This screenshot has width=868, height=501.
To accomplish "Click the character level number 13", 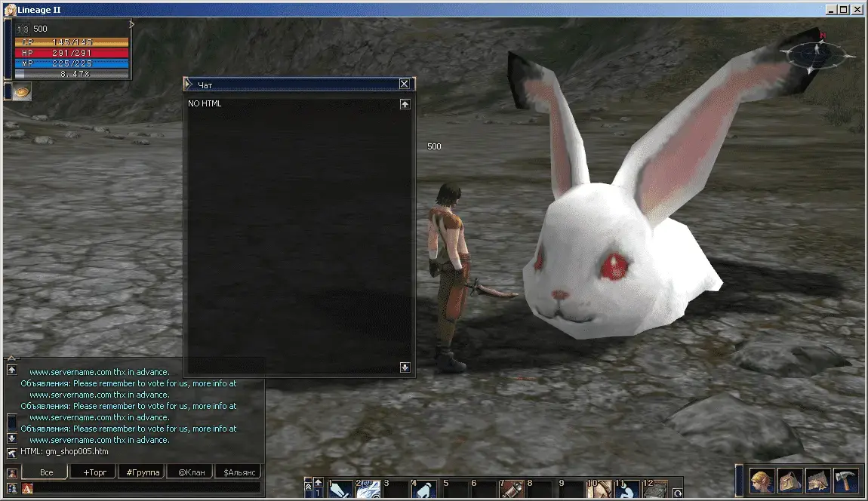I will coord(23,29).
